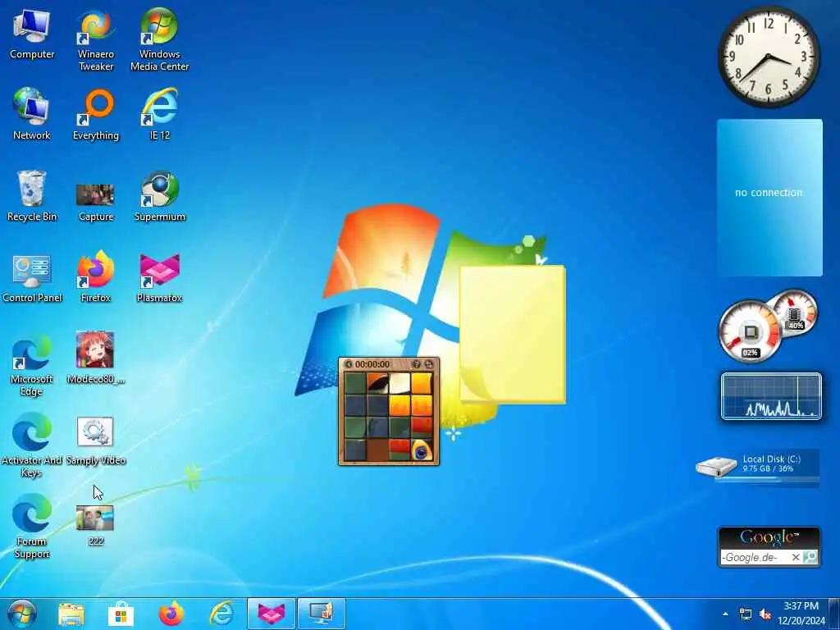Click the muted volume tray icon

765,614
